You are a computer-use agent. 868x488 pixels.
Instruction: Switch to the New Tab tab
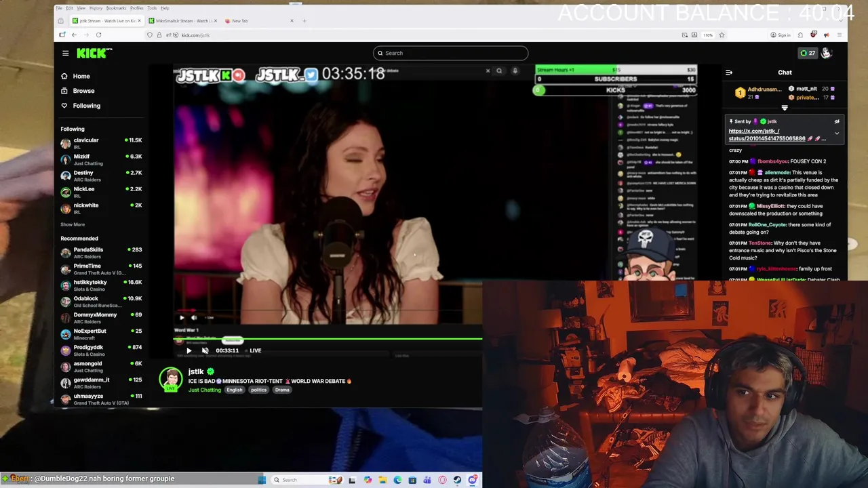point(259,21)
